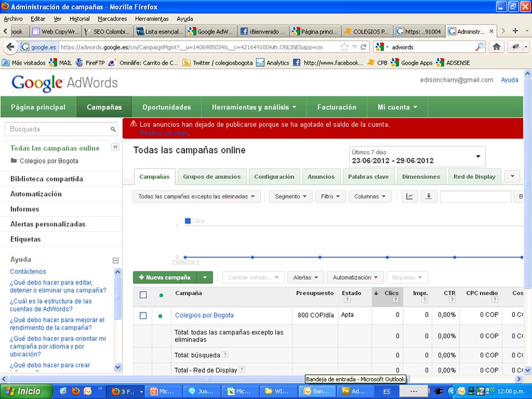
Task: Show more tabs with the arrow after Red de Display
Action: click(512, 176)
